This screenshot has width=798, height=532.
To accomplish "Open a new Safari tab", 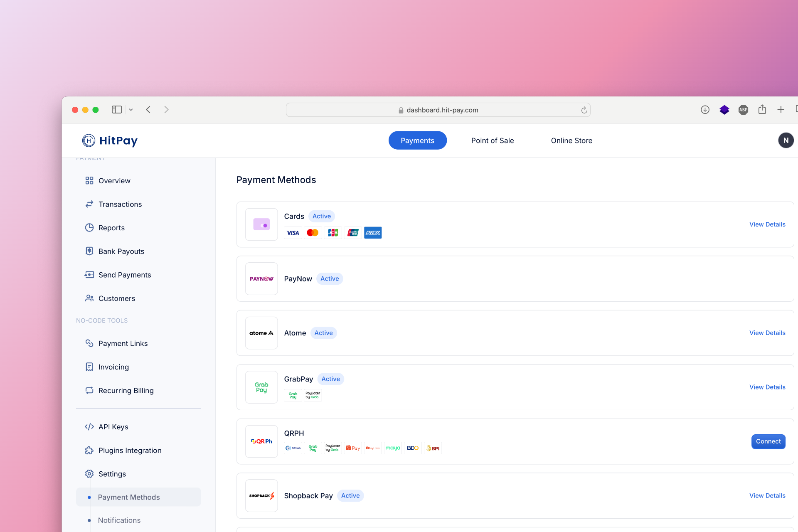I will (x=781, y=110).
